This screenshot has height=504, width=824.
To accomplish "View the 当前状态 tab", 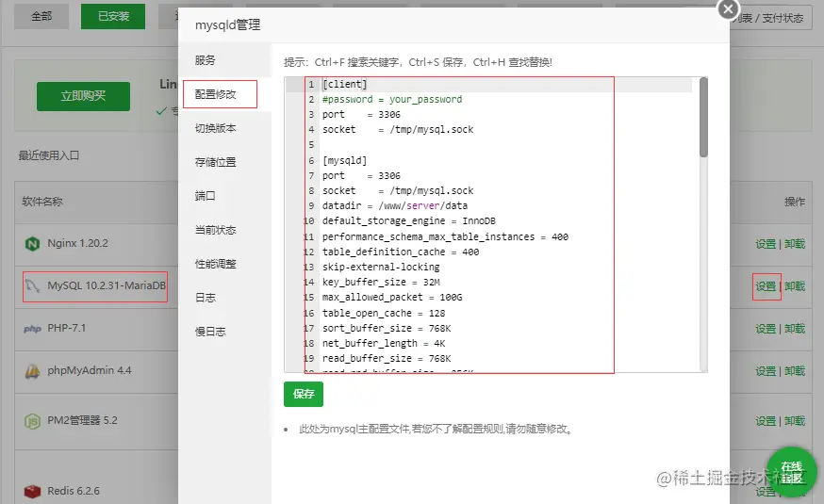I will pyautogui.click(x=216, y=230).
